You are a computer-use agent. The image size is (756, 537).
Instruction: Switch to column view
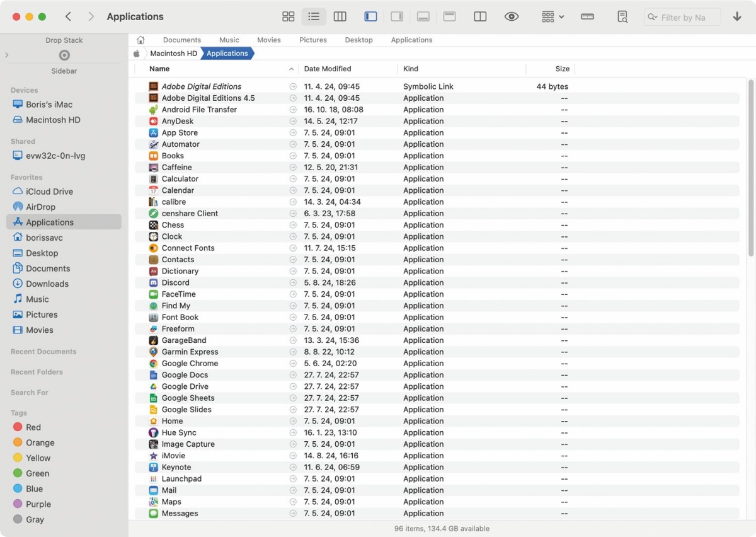tap(340, 17)
